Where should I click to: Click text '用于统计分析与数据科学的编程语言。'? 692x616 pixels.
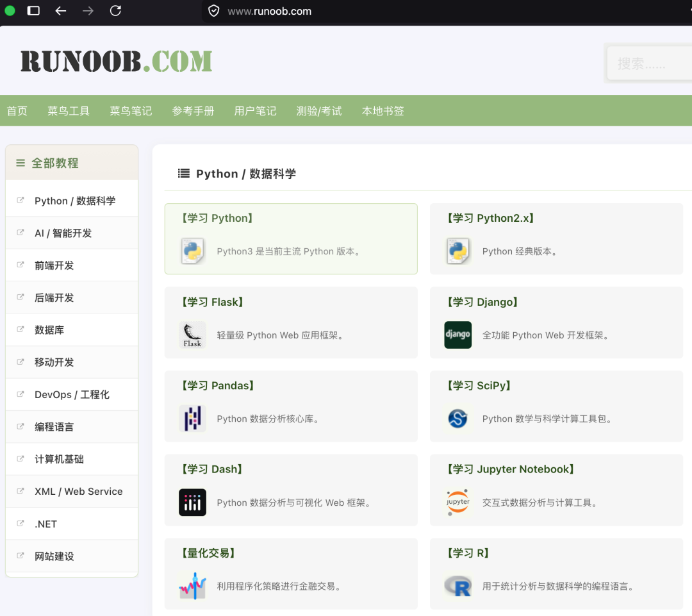coord(559,586)
